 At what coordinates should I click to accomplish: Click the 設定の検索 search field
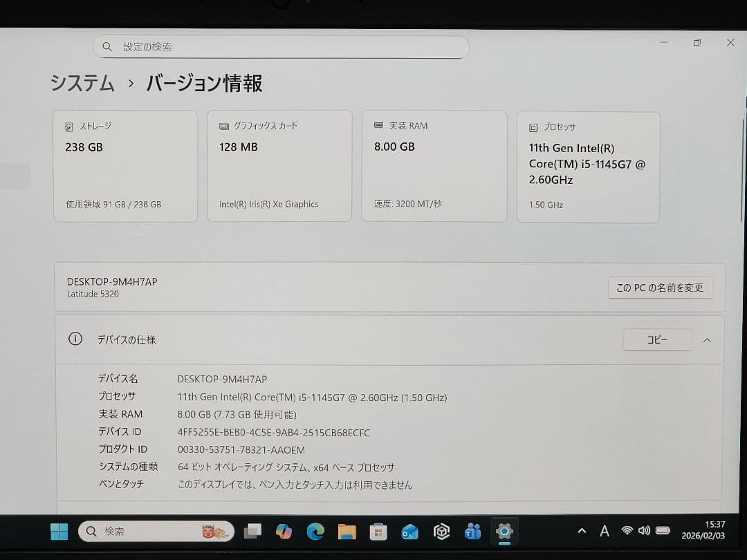(281, 46)
